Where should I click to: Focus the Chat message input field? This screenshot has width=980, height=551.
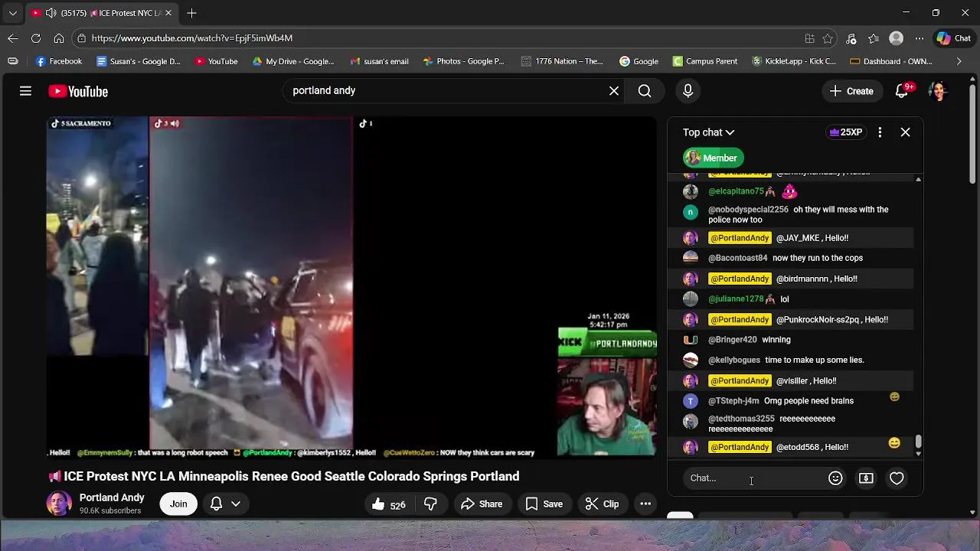point(754,478)
